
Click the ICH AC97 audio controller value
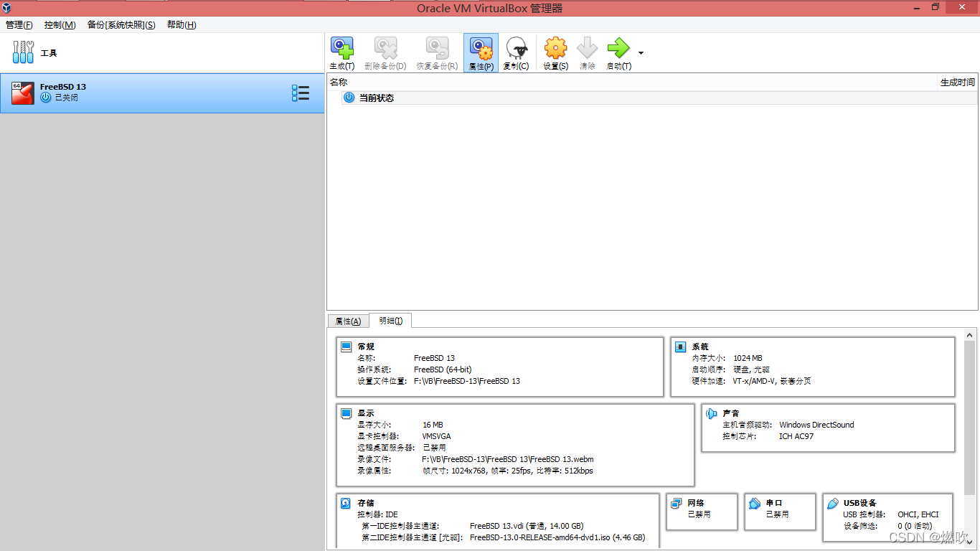point(796,436)
